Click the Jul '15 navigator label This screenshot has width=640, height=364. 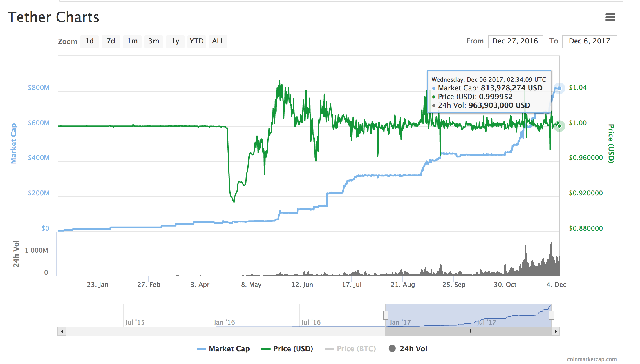135,322
